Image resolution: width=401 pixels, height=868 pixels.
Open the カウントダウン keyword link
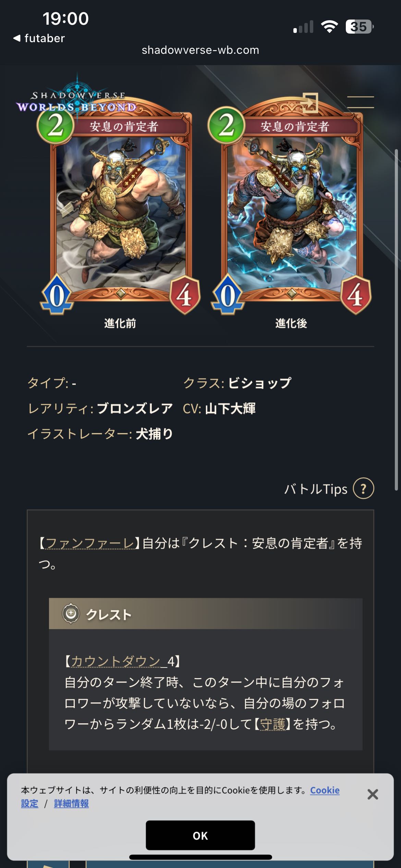coord(116,661)
